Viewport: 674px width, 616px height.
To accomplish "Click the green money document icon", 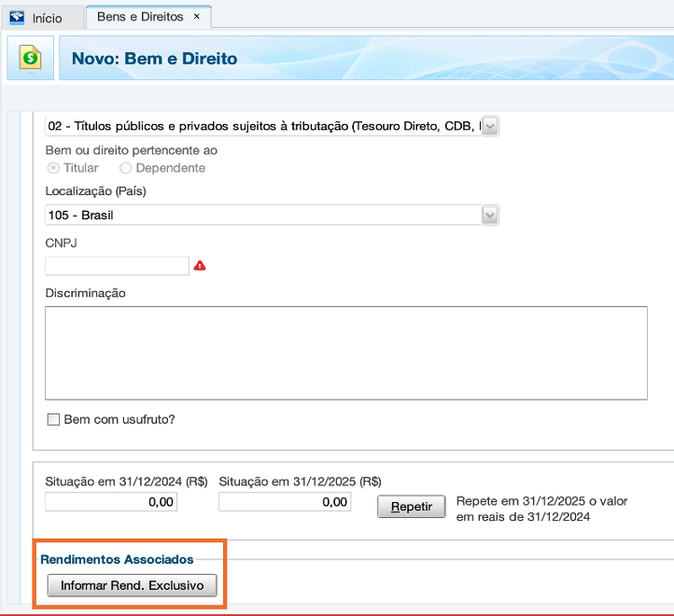I will click(x=30, y=58).
